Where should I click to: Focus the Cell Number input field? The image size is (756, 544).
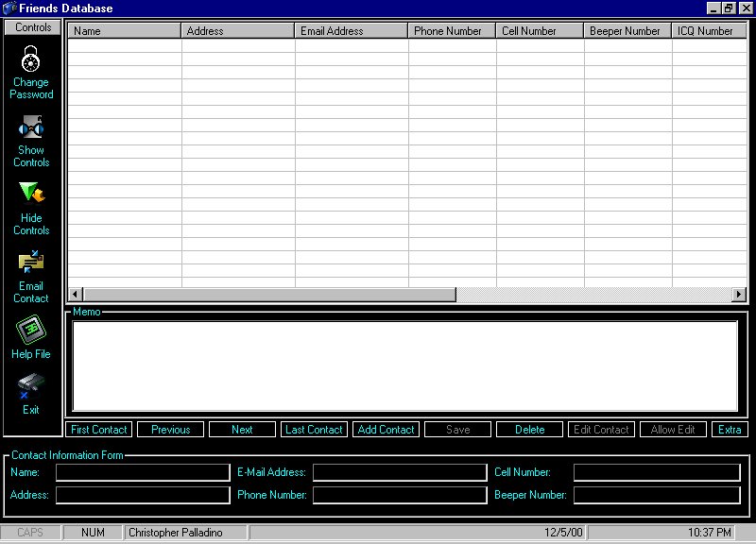(657, 472)
